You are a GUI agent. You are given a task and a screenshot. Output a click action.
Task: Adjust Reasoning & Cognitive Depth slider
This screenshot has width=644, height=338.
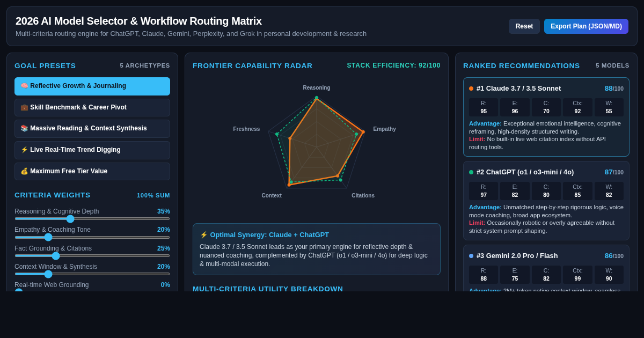click(92, 218)
